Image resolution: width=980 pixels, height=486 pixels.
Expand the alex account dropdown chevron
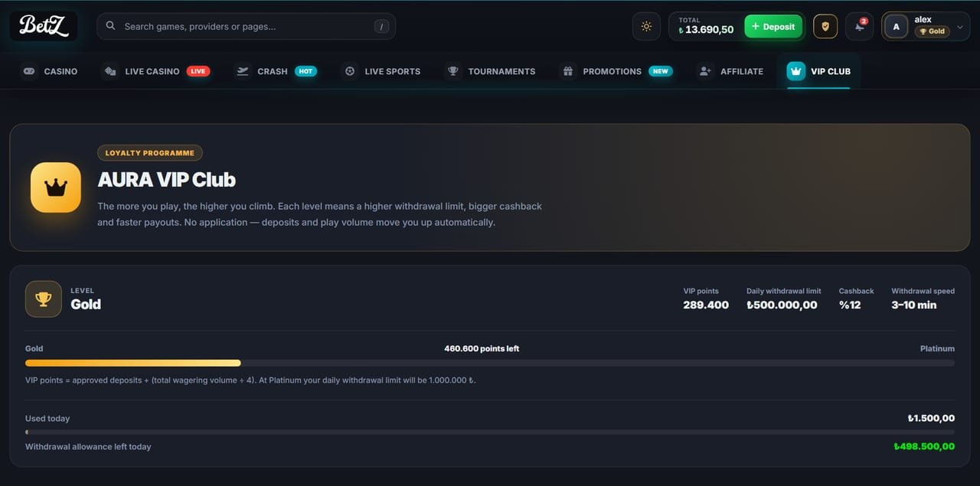960,27
